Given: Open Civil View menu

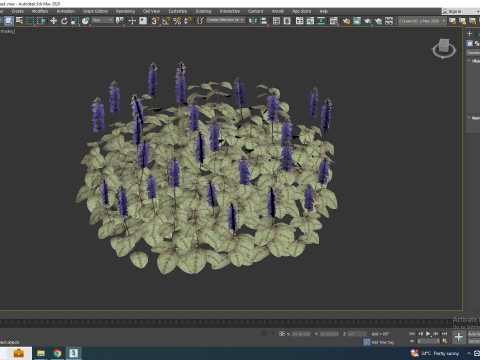Looking at the screenshot, I should coord(151,11).
